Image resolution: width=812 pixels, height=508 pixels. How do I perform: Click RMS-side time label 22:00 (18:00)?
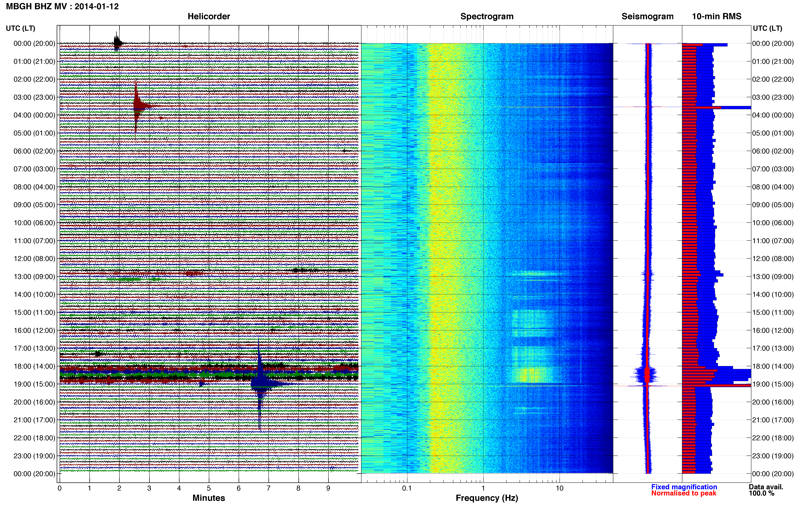point(773,438)
